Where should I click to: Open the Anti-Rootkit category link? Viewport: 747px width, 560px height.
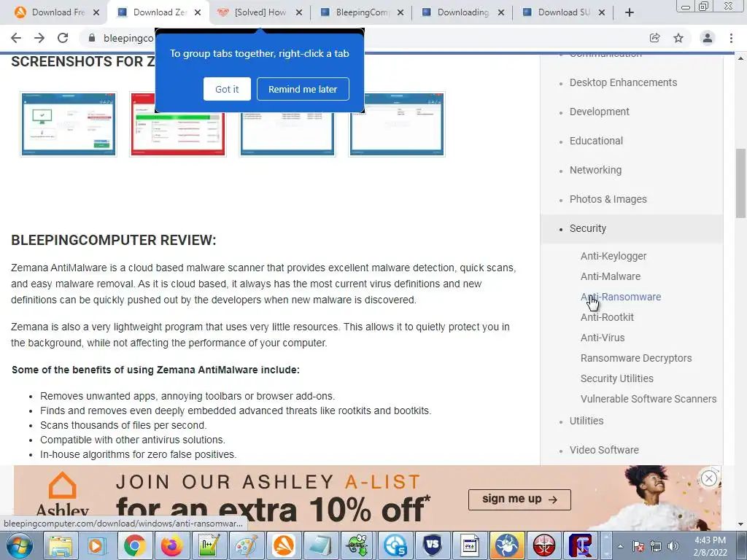[x=607, y=317]
